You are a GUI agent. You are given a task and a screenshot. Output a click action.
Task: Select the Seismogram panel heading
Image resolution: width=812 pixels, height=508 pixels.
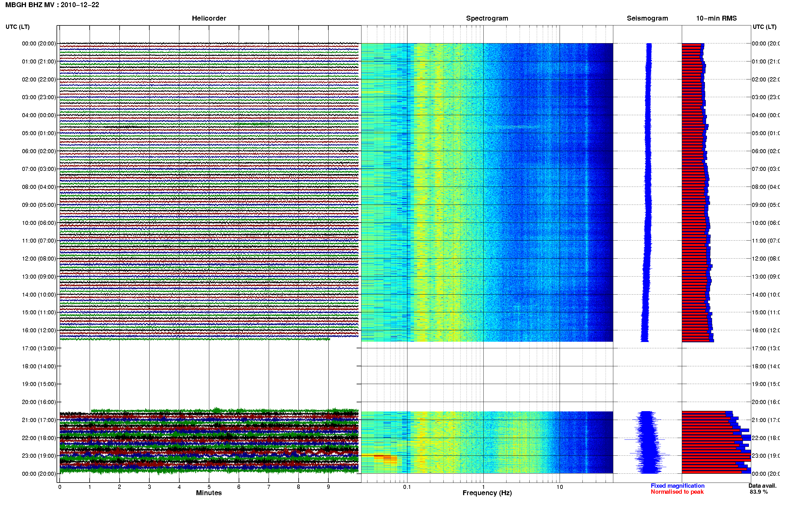647,18
